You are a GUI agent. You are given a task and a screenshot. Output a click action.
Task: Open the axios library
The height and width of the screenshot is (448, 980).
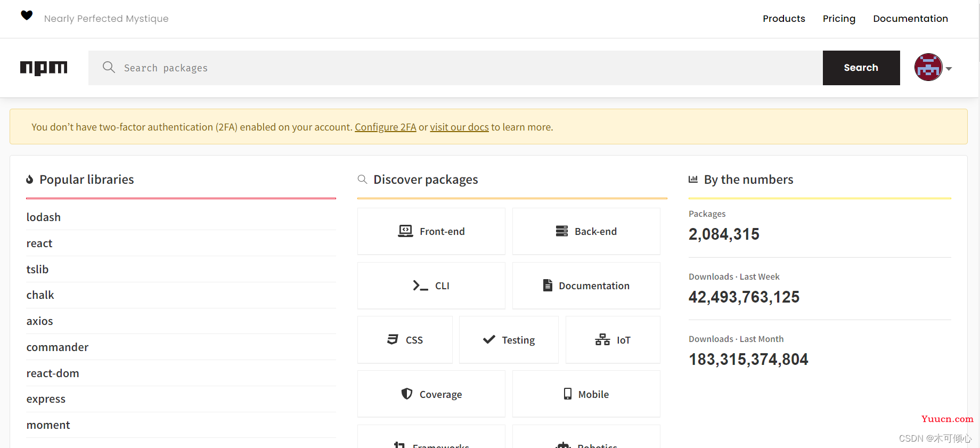point(40,321)
